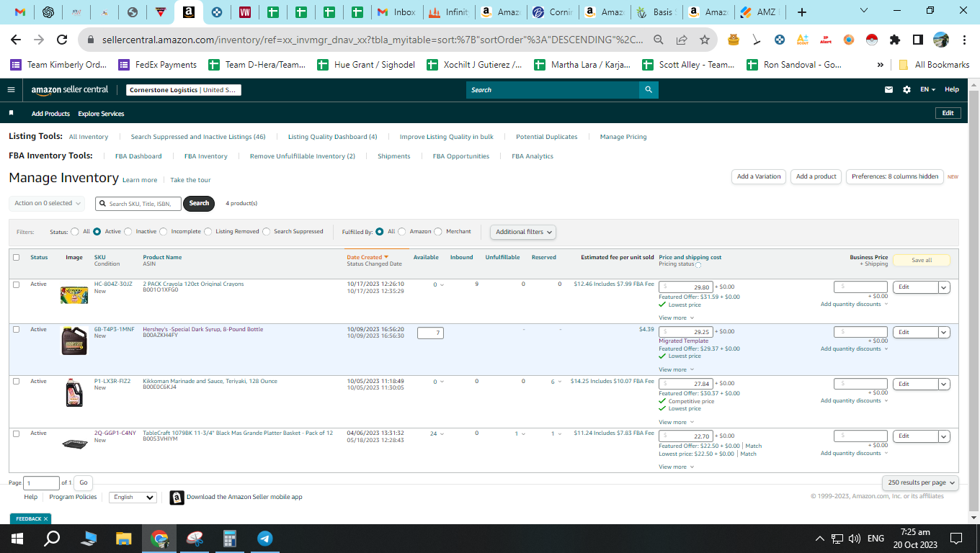The height and width of the screenshot is (553, 980).
Task: Click the Pokeball extension icon
Action: click(x=872, y=40)
